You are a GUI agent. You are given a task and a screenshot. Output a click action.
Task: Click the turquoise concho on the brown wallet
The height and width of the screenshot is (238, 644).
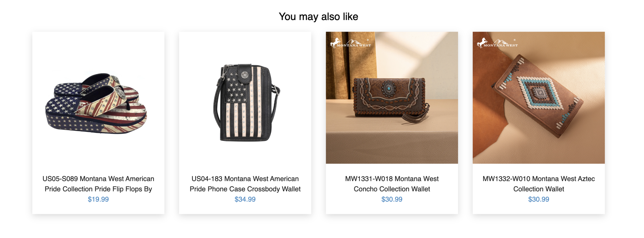point(388,88)
